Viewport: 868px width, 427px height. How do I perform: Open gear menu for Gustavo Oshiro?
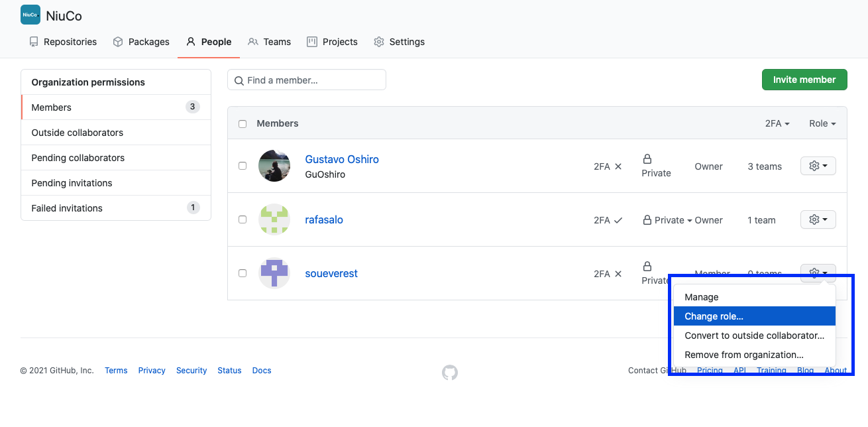coord(818,166)
